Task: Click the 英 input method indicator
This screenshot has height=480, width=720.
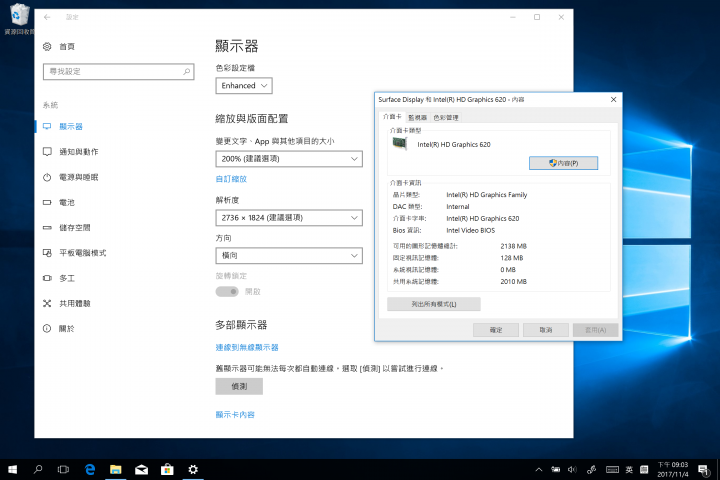Action: point(629,469)
